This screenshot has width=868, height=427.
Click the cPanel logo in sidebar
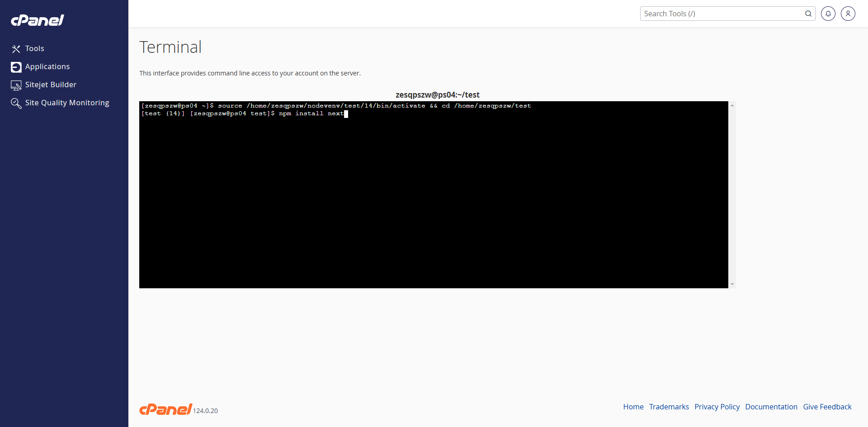pyautogui.click(x=38, y=20)
